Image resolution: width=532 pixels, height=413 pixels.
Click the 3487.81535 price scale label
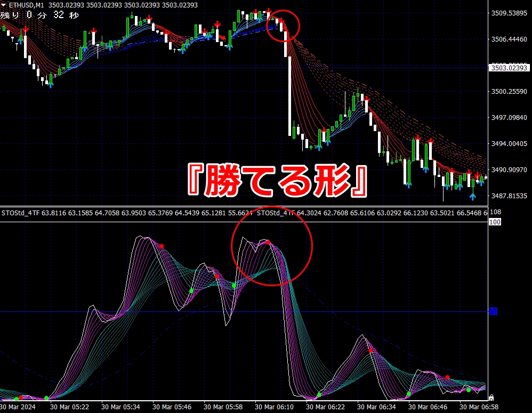point(509,196)
